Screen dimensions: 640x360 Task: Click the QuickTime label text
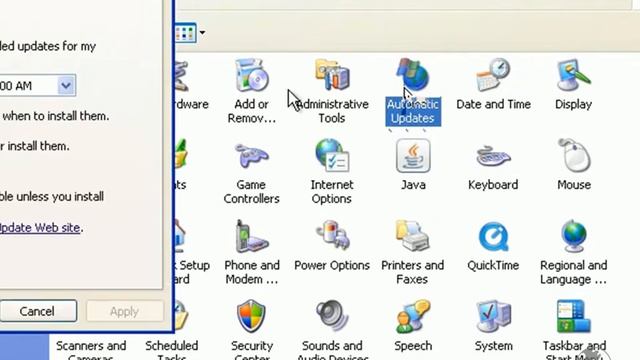coord(493,265)
